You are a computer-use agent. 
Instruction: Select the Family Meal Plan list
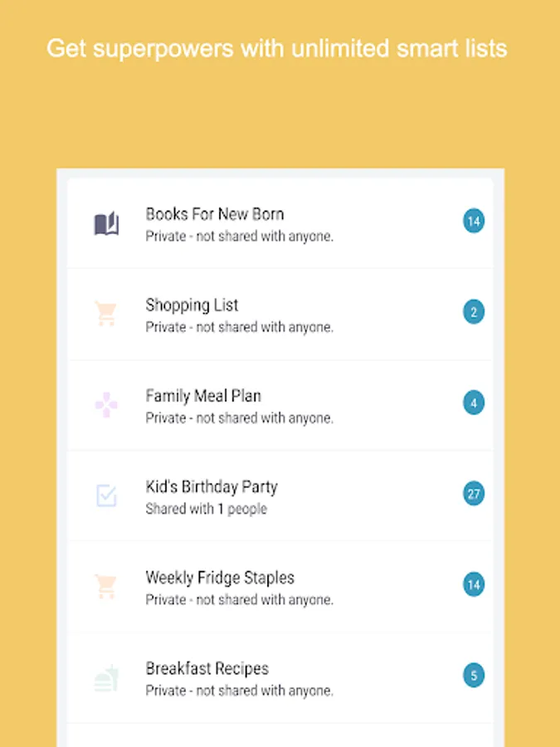click(x=203, y=396)
